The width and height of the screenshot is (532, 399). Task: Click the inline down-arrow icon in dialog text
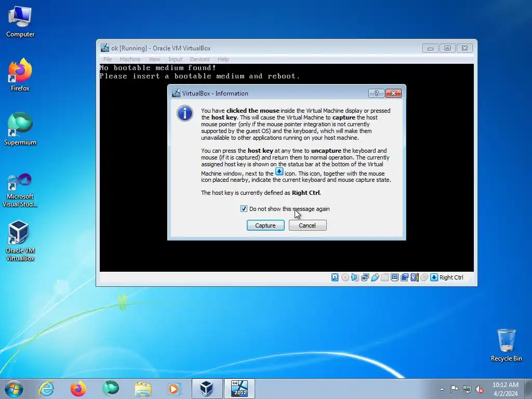tap(279, 171)
